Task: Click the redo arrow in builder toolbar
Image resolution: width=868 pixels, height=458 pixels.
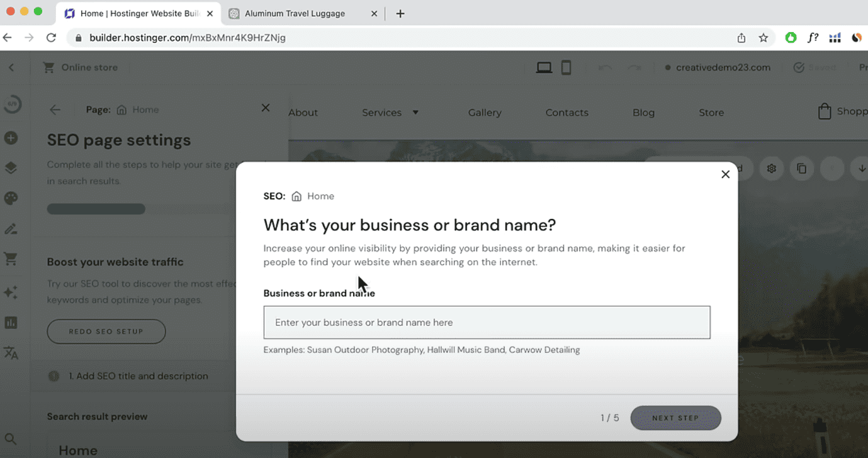Action: [x=634, y=67]
